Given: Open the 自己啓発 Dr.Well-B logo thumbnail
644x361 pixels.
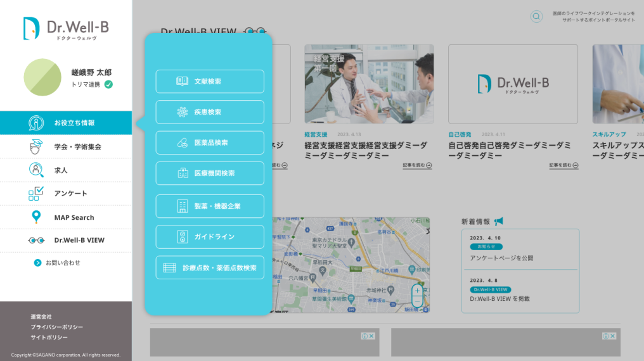Looking at the screenshot, I should click(x=513, y=84).
